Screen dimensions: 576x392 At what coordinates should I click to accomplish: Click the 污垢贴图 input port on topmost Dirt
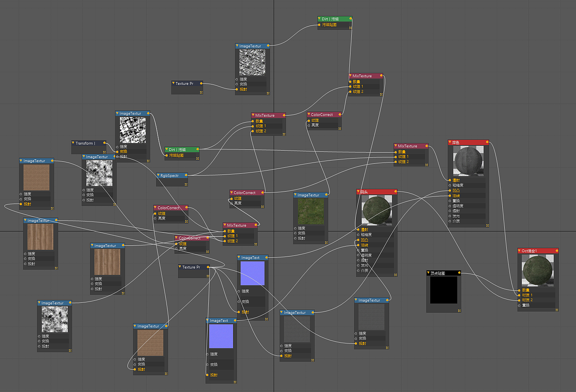(x=319, y=25)
